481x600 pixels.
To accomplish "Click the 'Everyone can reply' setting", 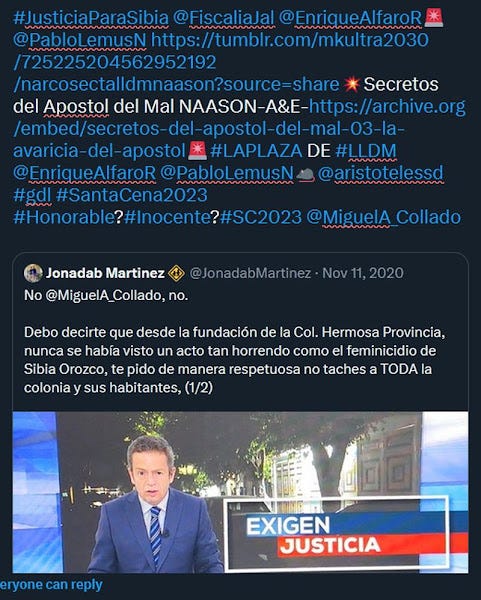I will coord(51,585).
